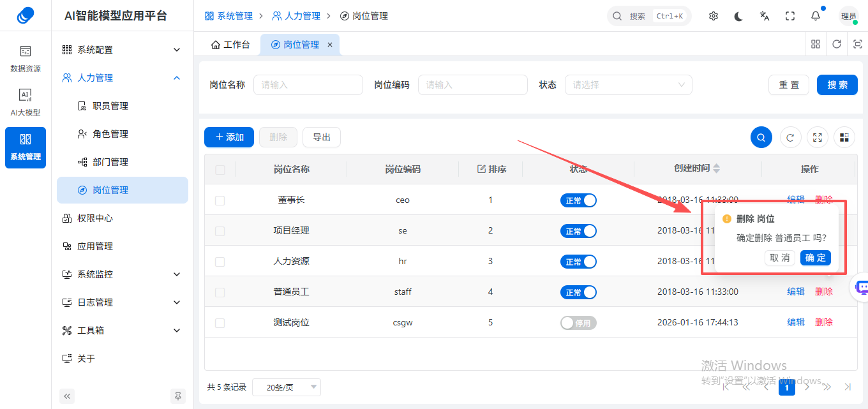
Task: Click 系统管理 in the breadcrumb
Action: point(228,16)
